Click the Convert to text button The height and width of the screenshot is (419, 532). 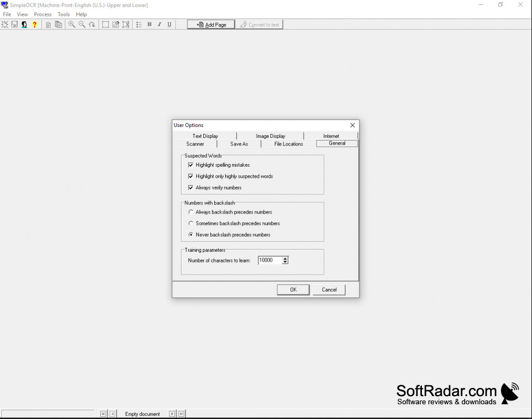259,25
